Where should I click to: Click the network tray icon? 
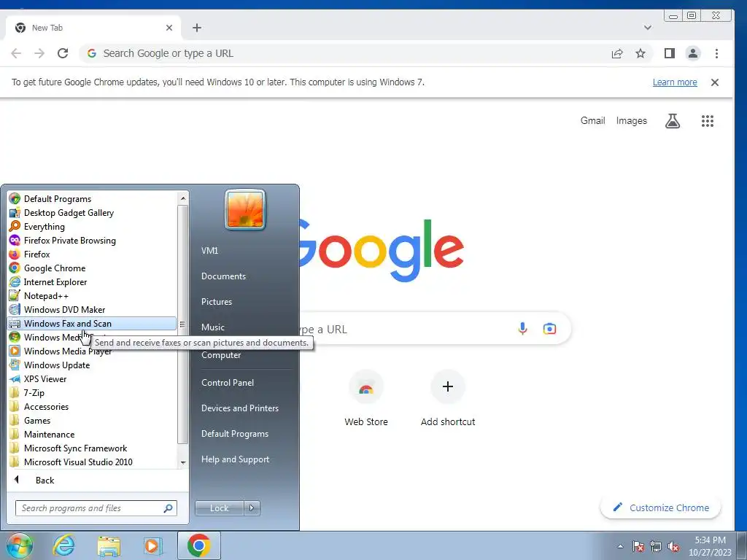[656, 546]
